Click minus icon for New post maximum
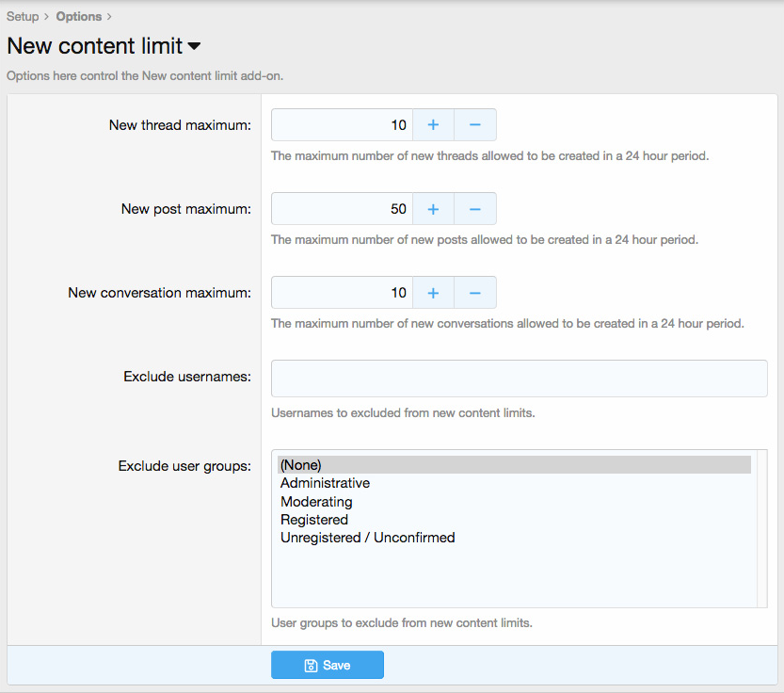Screen dimensions: 784x693 475,209
